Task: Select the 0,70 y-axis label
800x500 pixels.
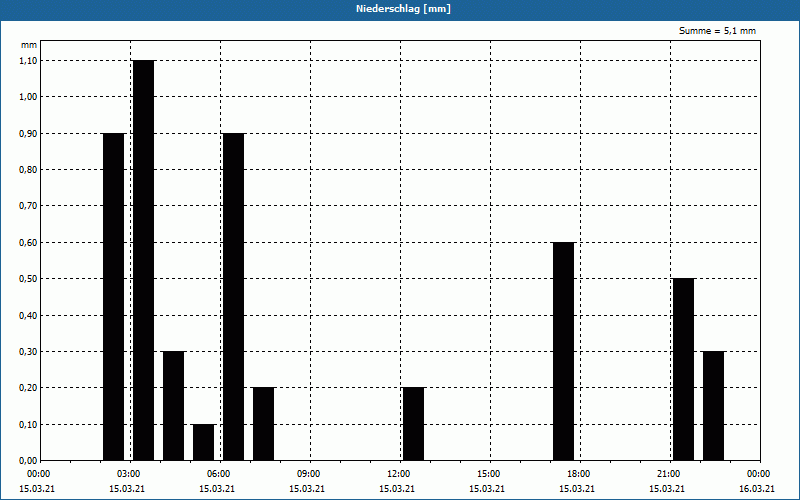Action: point(28,206)
